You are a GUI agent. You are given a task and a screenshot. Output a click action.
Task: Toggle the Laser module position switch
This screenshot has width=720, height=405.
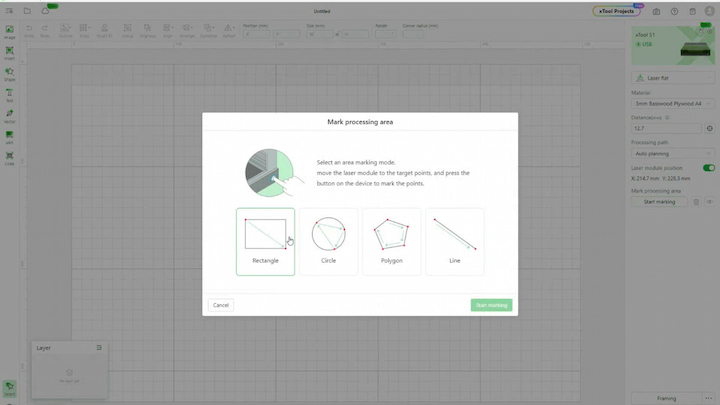[709, 168]
